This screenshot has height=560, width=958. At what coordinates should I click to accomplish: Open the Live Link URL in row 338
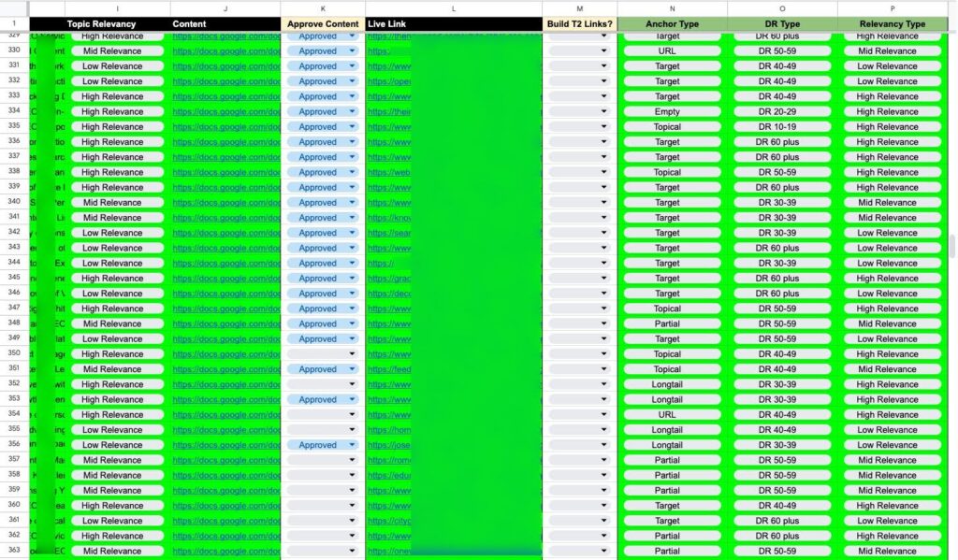(388, 172)
